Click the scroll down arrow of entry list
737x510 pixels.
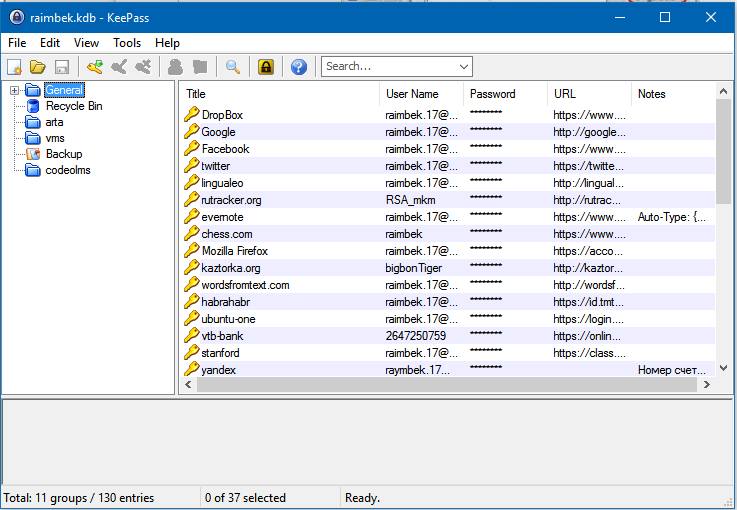[724, 369]
